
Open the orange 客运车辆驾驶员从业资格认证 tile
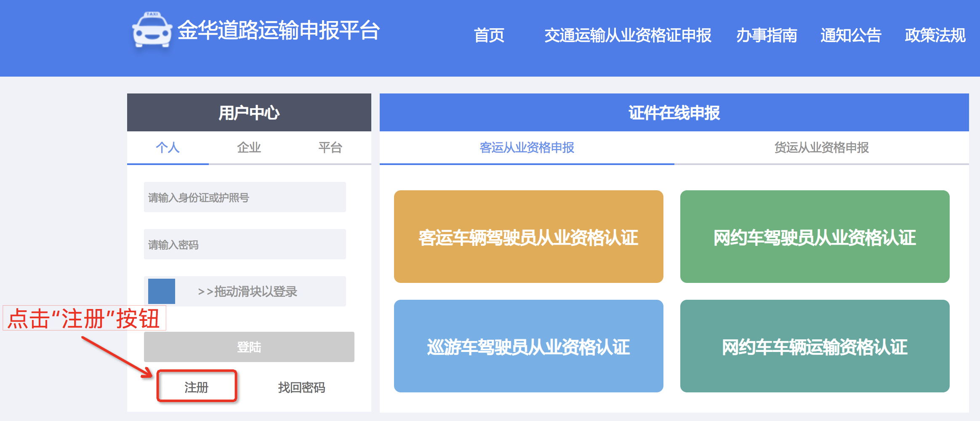coord(528,237)
